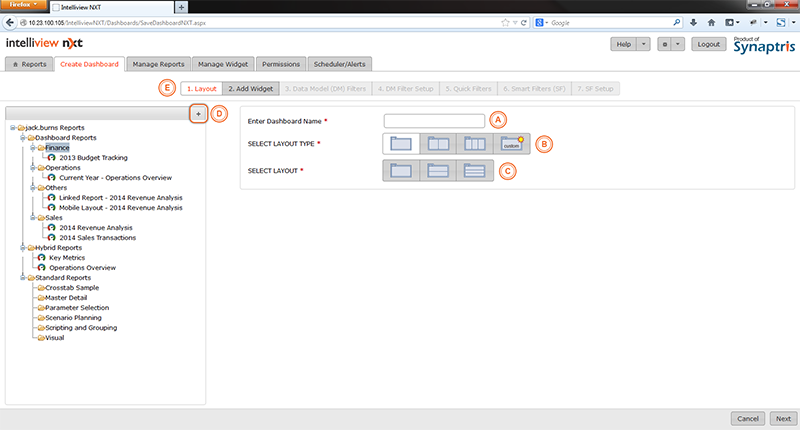Collapse the Others folder
This screenshot has width=800, height=430.
(33, 188)
